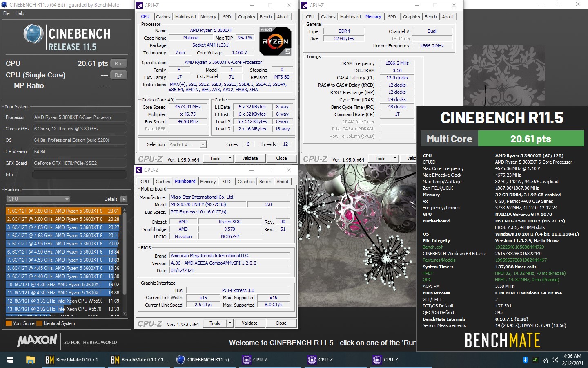The height and width of the screenshot is (368, 588).
Task: Select ranking row 13 Xeon X5570
Action: pos(63,309)
